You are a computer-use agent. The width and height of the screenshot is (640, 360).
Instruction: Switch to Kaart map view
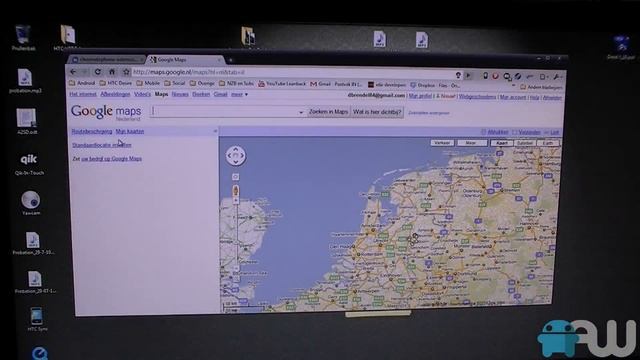click(x=502, y=143)
